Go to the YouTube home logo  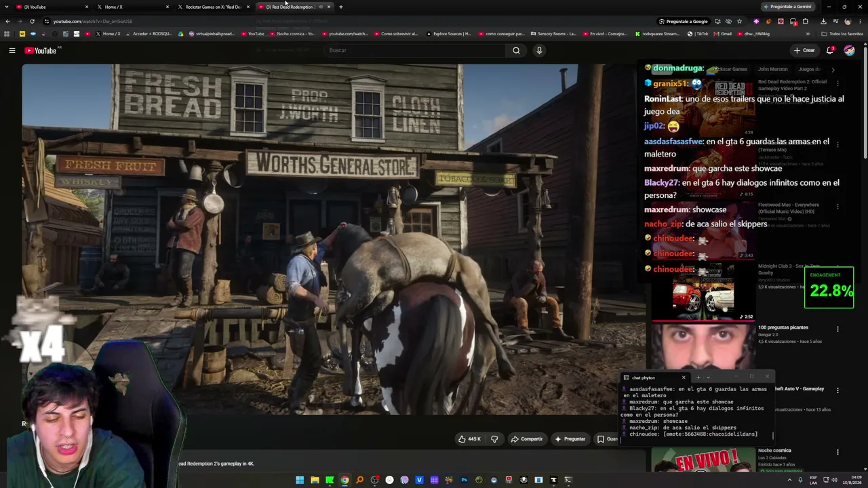pos(41,50)
